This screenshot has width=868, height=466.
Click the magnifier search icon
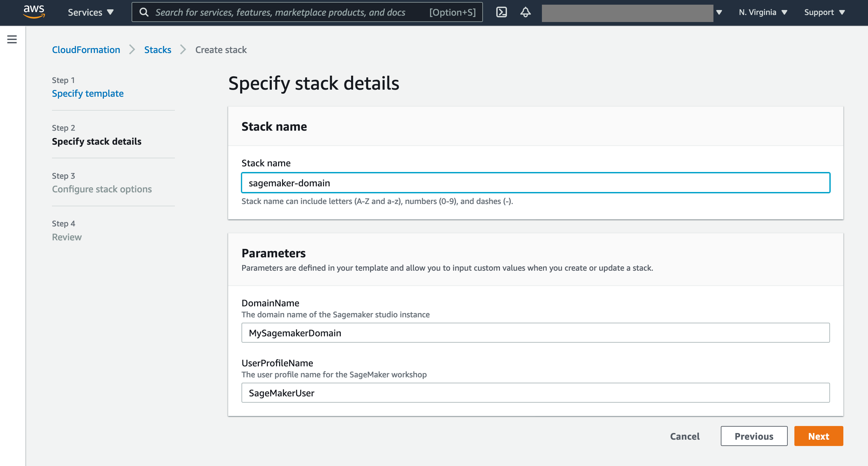point(144,12)
